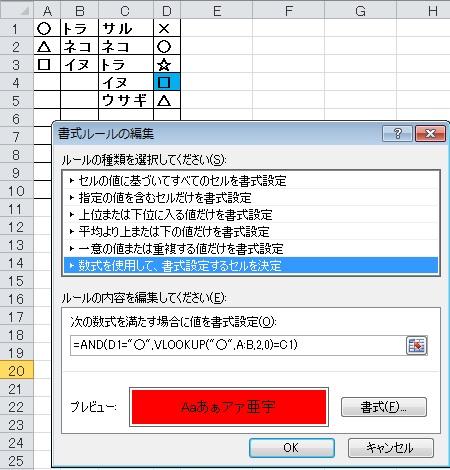The height and width of the screenshot is (470, 450).
Task: Select row 4 header
Action: [x=17, y=82]
